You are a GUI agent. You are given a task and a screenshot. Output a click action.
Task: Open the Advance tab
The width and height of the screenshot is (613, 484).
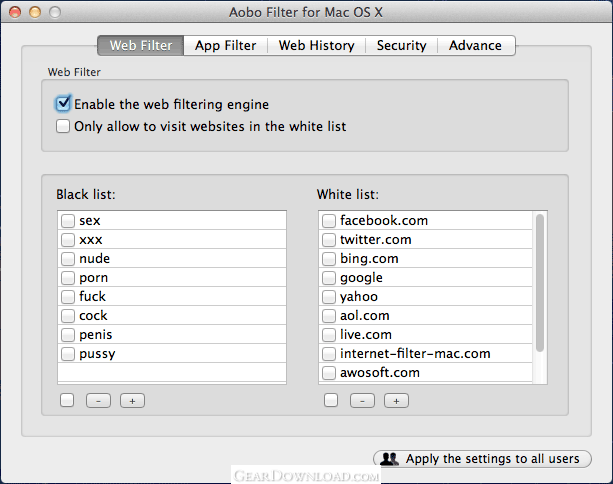475,45
